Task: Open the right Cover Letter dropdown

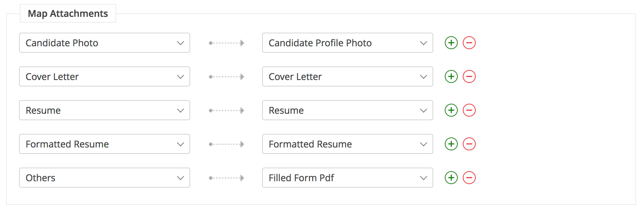Action: [347, 76]
